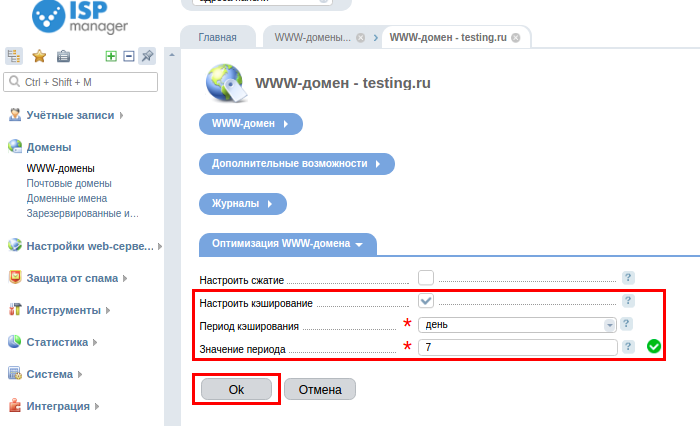Toggle the pin icon for sidebar

coord(147,56)
